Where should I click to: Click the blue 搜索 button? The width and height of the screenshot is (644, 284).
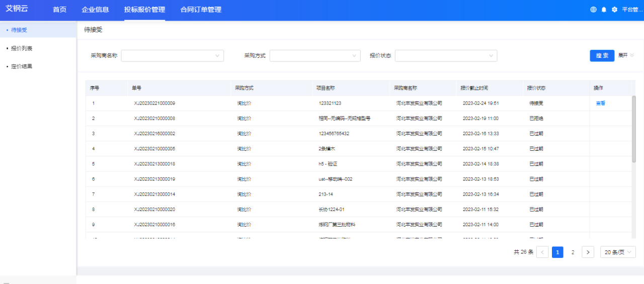tap(602, 56)
